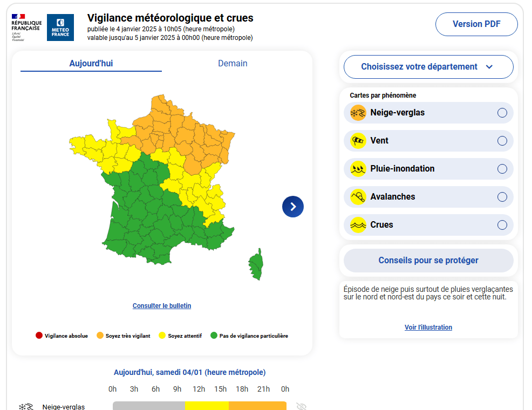
Task: Click the Version PDF button
Action: [x=476, y=24]
